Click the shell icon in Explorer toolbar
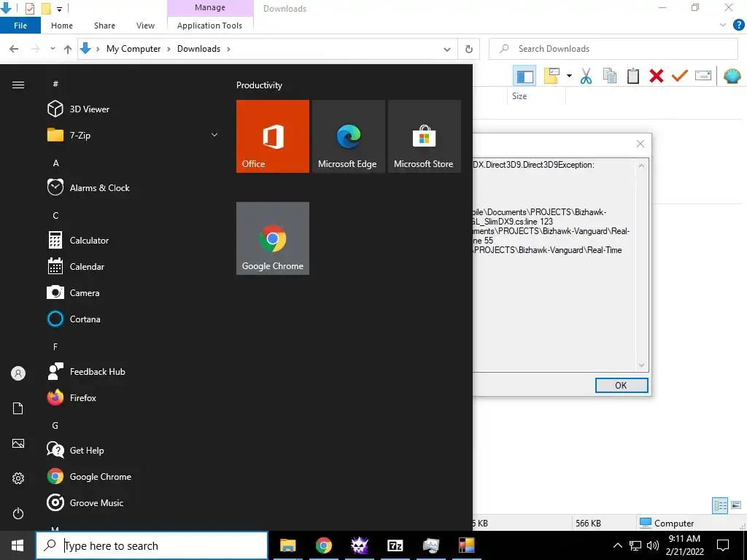Viewport: 747px width, 560px height. coord(732,76)
